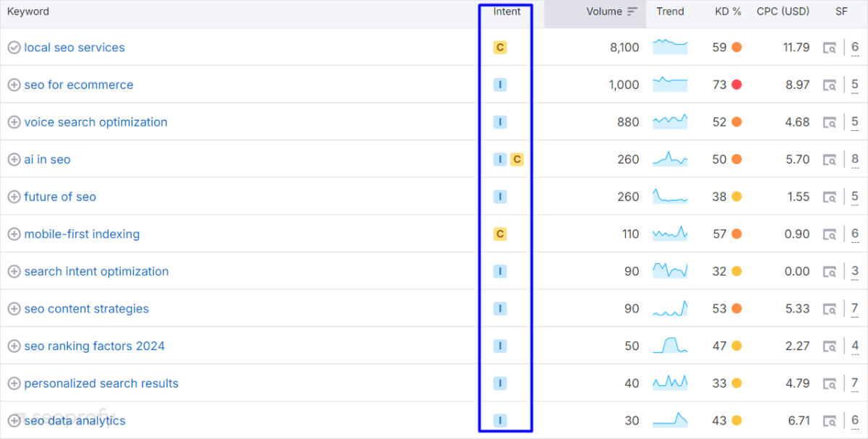
Task: Click commercial C badge in ai in seo row
Action: coord(516,160)
